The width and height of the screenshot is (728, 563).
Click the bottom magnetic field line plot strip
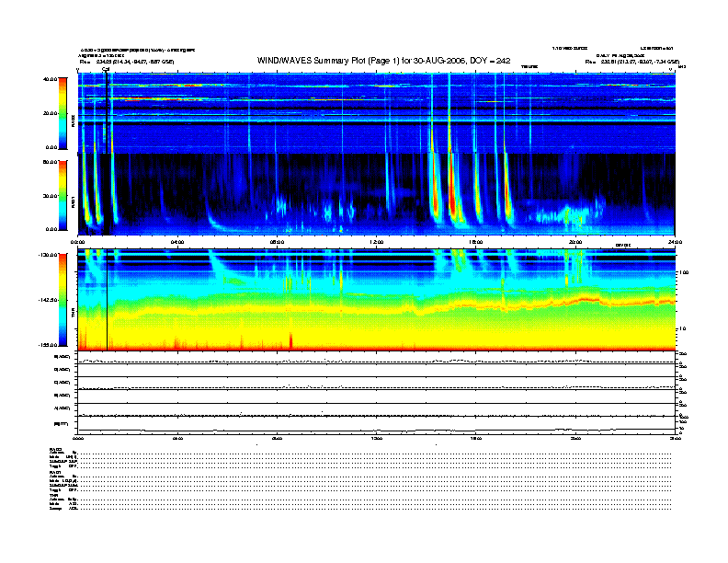(376, 425)
